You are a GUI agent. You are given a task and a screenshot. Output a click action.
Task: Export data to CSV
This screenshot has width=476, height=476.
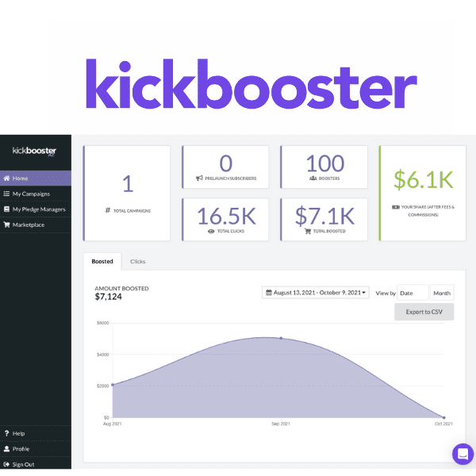(x=424, y=312)
